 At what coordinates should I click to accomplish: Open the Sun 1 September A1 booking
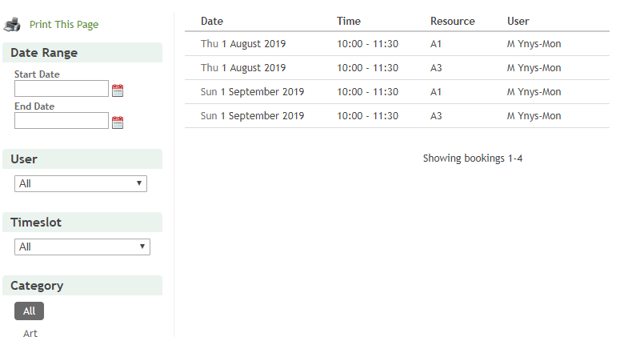tap(252, 92)
